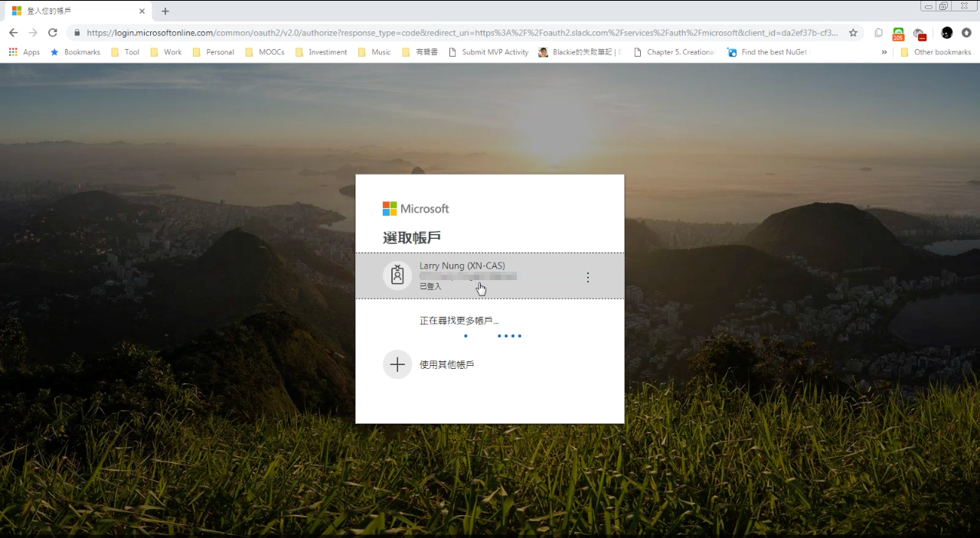Click the browser forward arrow
The image size is (980, 538).
click(x=33, y=33)
